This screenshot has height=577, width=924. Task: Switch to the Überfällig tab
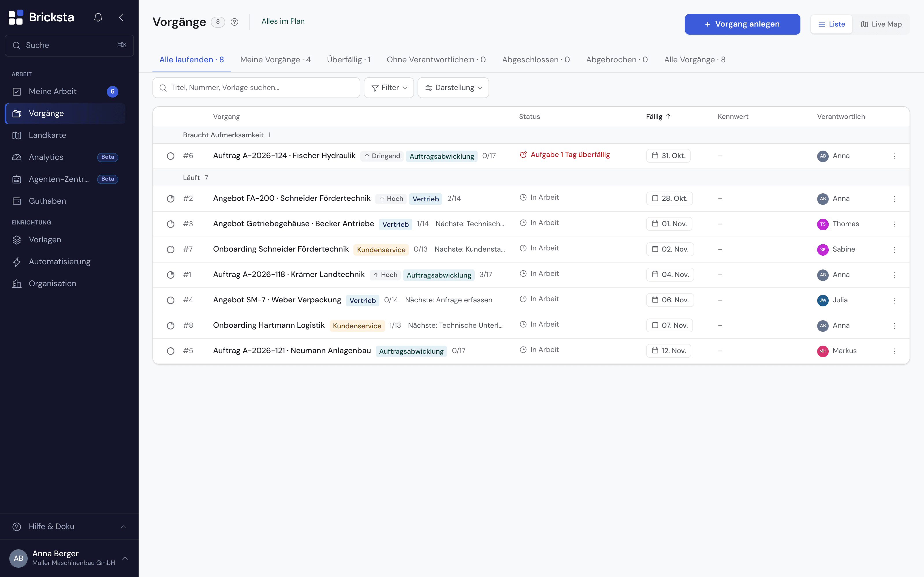pyautogui.click(x=349, y=60)
